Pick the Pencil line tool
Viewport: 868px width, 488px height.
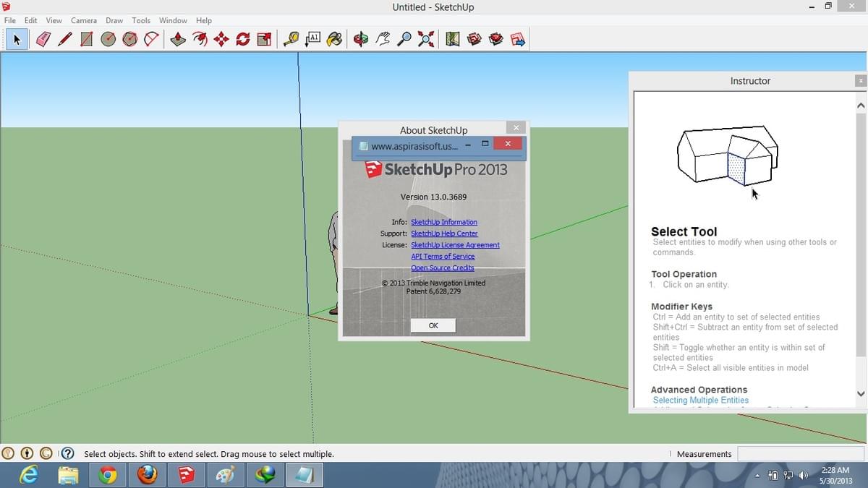(64, 39)
